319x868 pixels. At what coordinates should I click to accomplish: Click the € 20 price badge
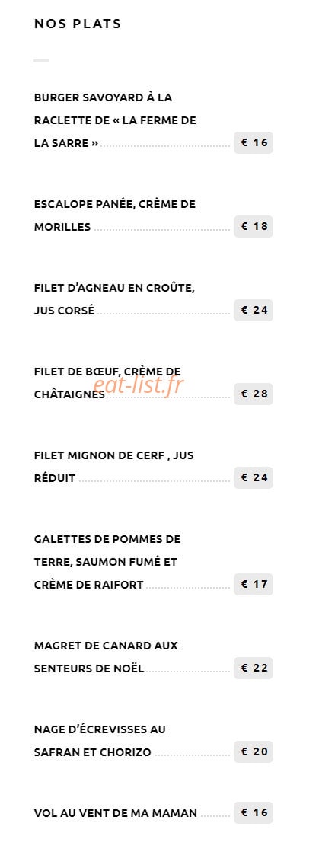254,752
